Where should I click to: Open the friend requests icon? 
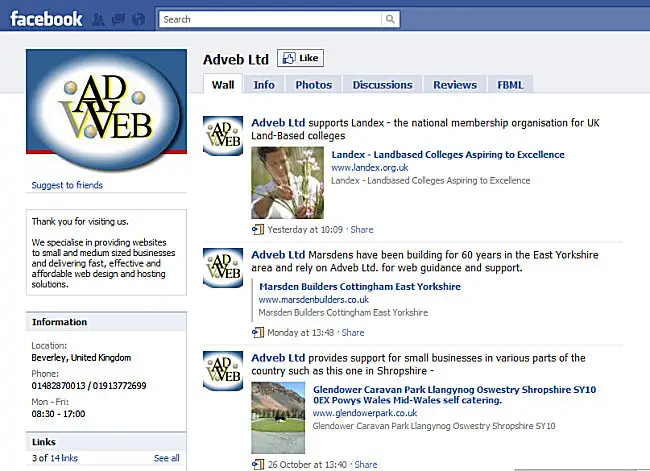point(98,19)
